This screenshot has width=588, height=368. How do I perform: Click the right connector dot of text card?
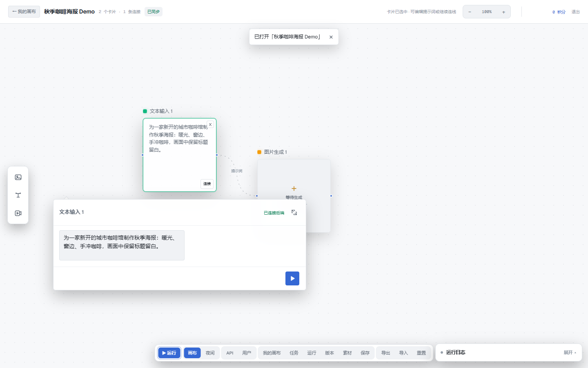pyautogui.click(x=217, y=155)
